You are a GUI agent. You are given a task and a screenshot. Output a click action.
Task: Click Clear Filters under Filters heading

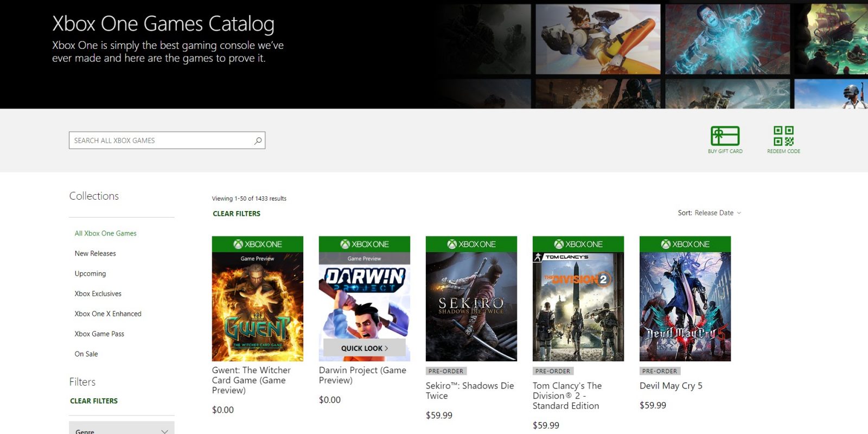[94, 401]
